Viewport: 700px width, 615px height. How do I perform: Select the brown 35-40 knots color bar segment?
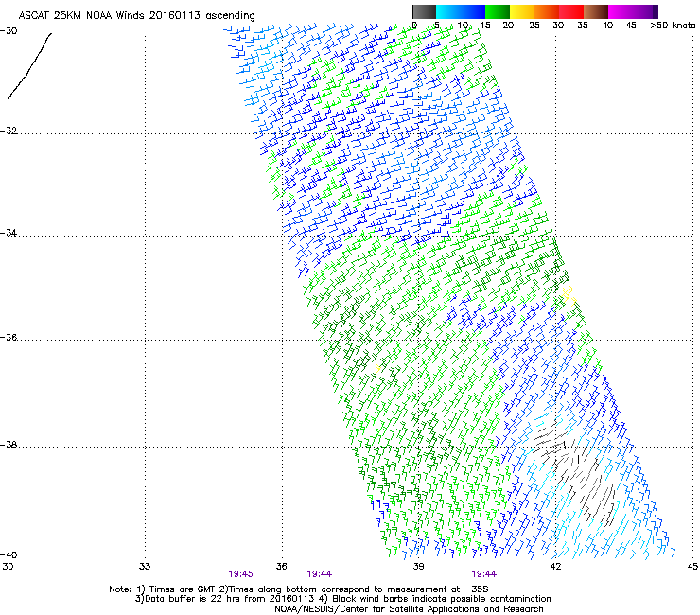point(596,11)
